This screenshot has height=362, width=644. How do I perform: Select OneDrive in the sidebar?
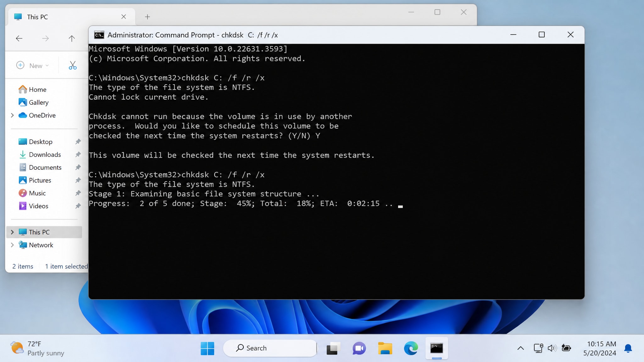(x=42, y=115)
